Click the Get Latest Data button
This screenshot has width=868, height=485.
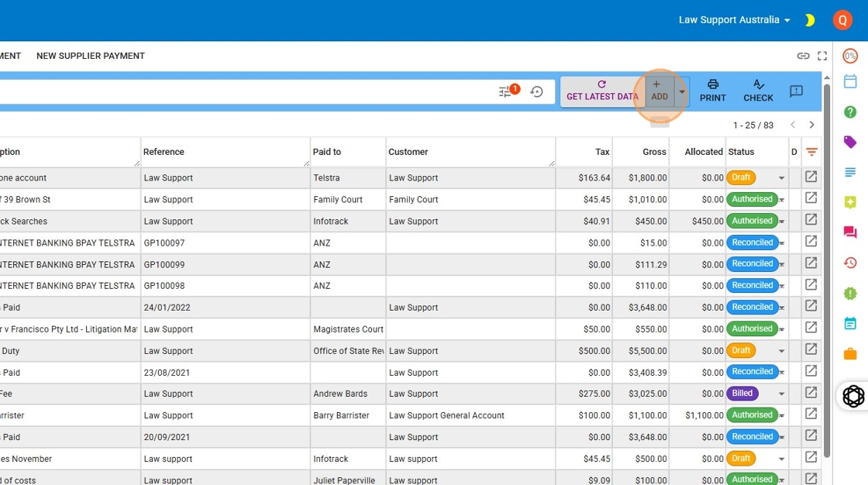602,91
